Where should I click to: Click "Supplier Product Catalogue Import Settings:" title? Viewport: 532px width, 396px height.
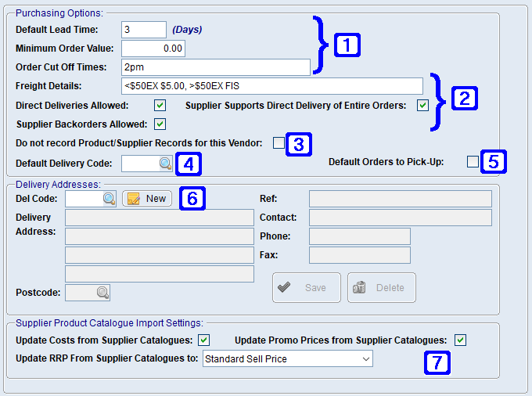110,323
